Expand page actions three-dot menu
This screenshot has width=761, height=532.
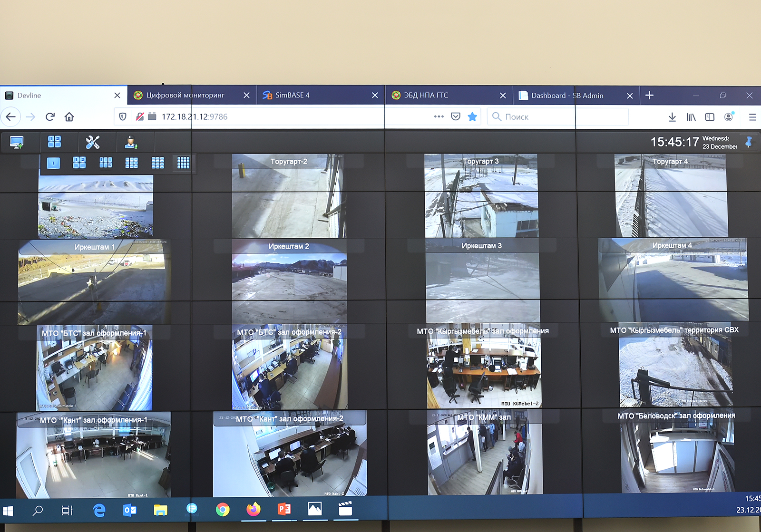pyautogui.click(x=439, y=116)
